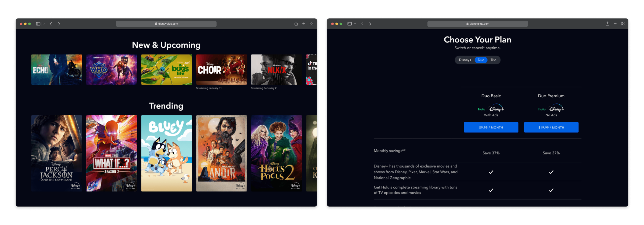Screen dimensions: 644x225
Task: Open the Echo thumbnail
Action: [x=57, y=70]
